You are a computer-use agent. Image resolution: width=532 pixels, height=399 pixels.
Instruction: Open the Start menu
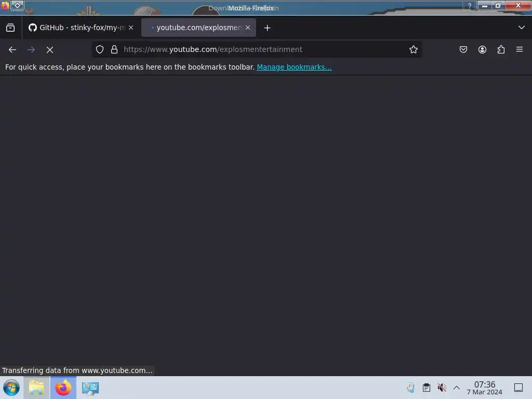11,388
